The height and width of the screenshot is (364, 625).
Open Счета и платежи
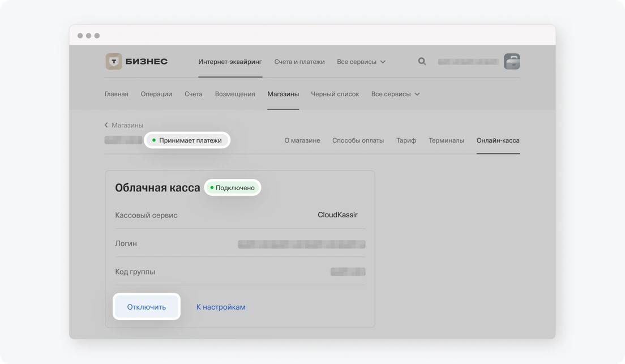point(299,62)
